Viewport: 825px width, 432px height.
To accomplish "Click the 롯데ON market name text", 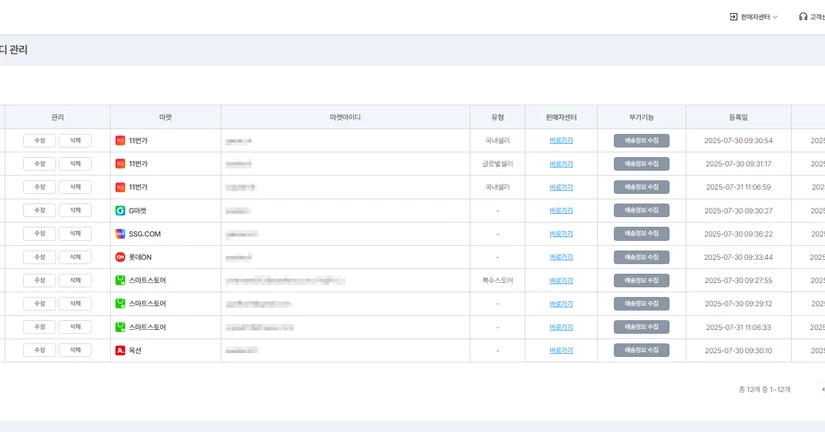I will pyautogui.click(x=140, y=257).
